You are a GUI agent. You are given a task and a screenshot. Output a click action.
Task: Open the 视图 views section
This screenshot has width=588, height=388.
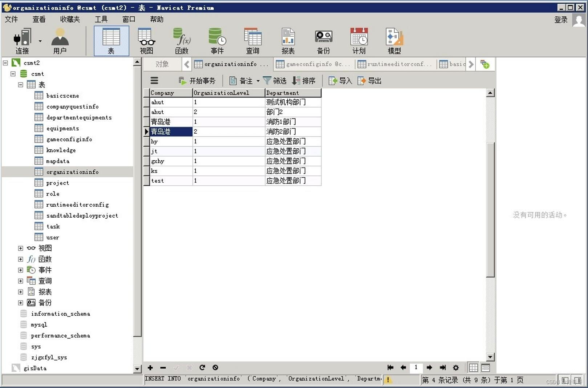146,41
